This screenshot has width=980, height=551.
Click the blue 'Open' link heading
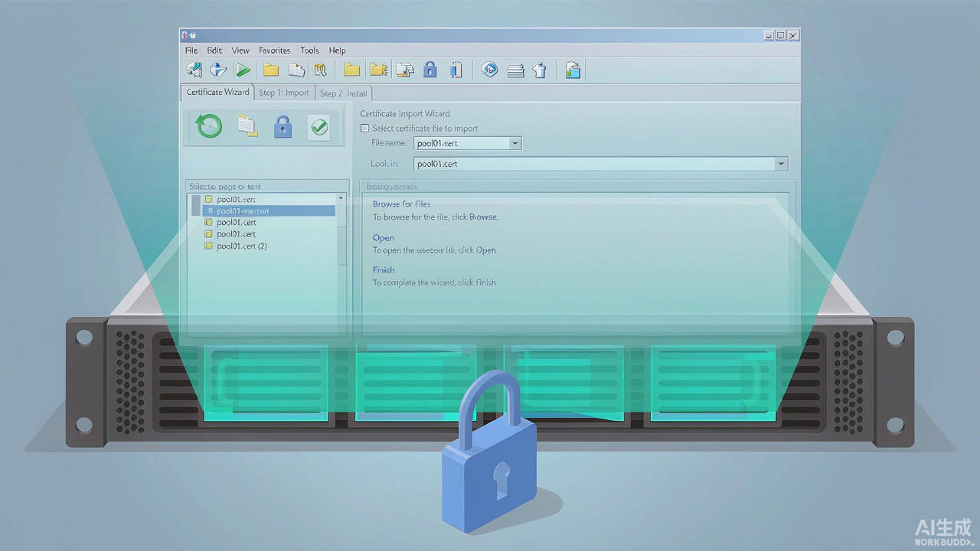[384, 238]
